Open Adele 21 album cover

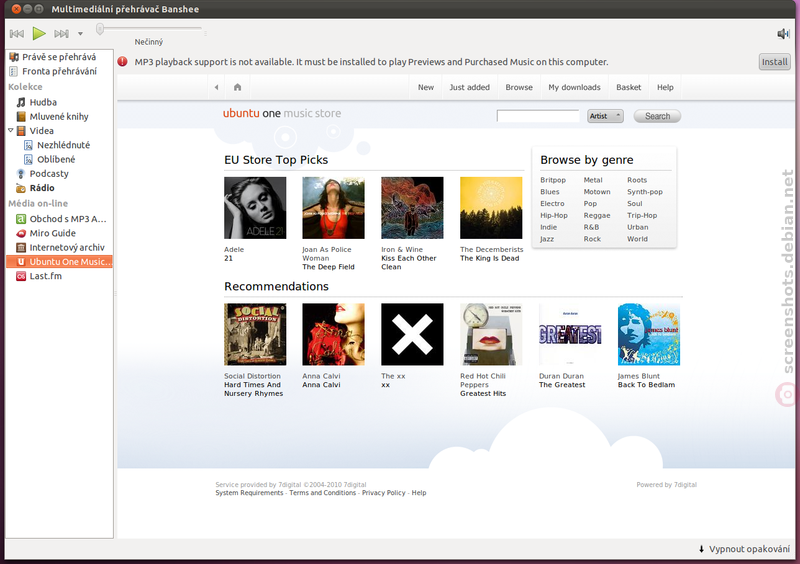(x=255, y=208)
